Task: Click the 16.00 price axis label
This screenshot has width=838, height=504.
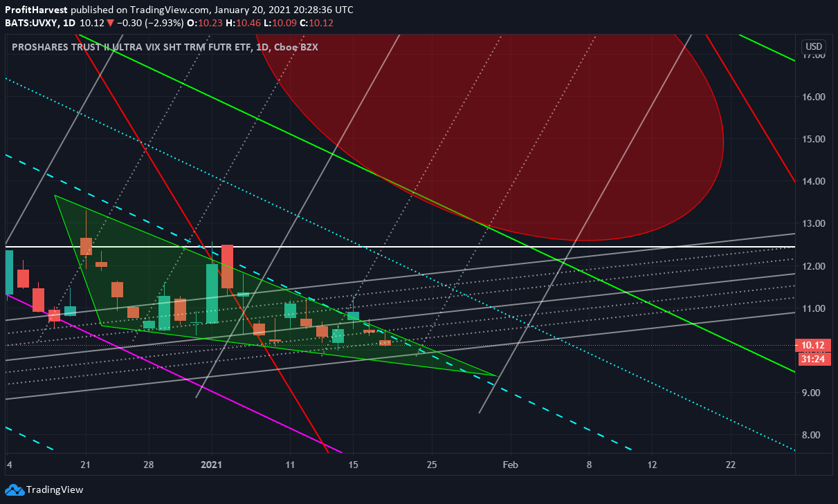Action: [x=813, y=97]
